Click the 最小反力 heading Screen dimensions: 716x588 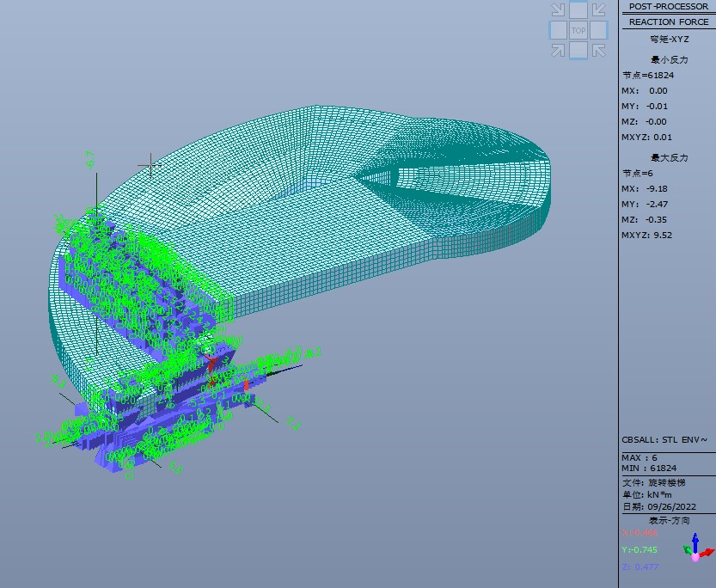[x=669, y=60]
